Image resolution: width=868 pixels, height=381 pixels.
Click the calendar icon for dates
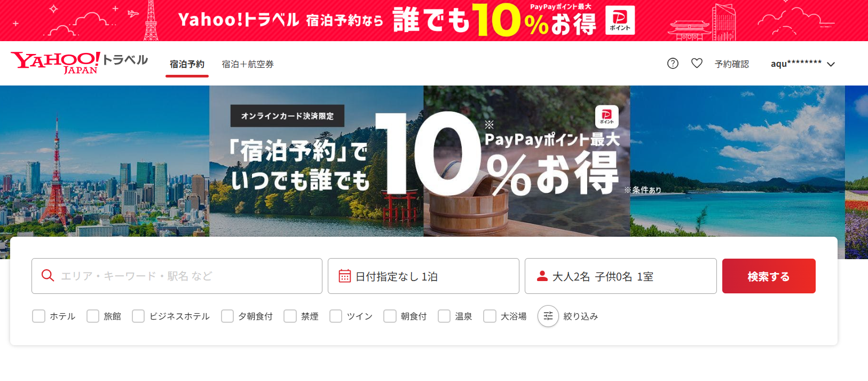(345, 276)
